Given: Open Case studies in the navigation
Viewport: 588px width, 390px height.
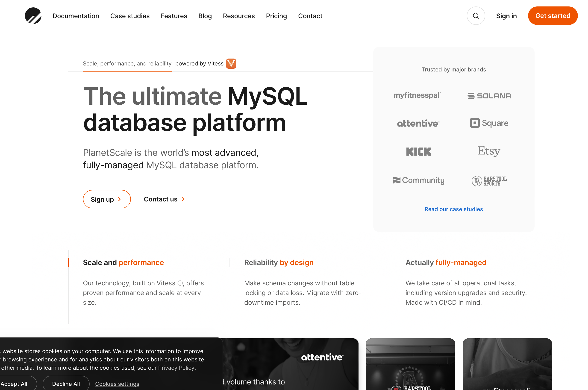Looking at the screenshot, I should click(x=130, y=16).
